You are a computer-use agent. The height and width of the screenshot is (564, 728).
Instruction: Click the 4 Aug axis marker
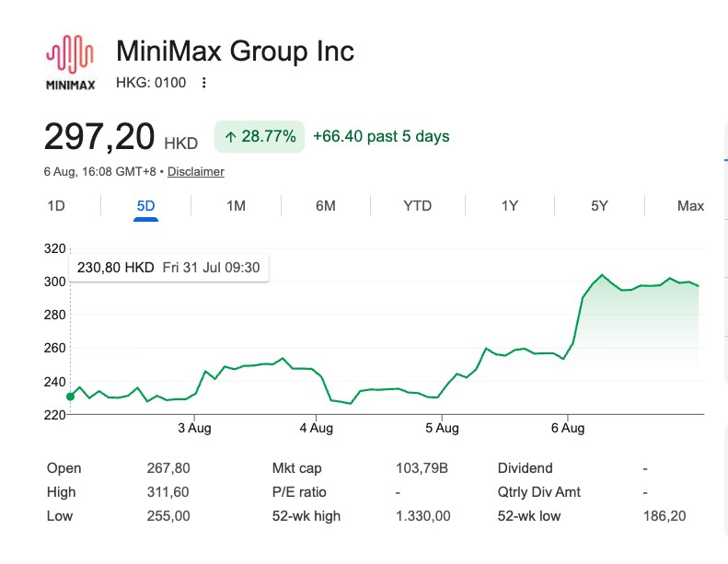pos(317,428)
